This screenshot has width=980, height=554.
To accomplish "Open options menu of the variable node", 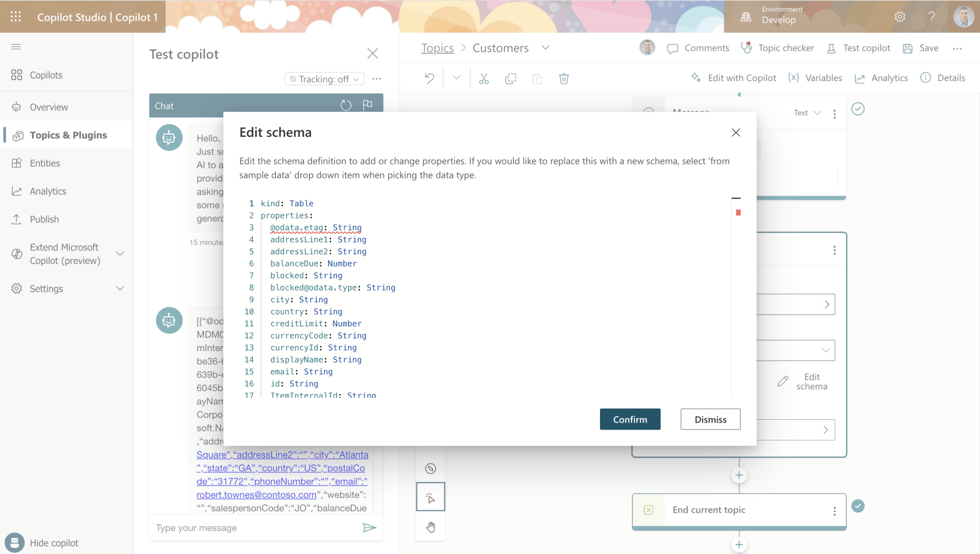I will [x=835, y=251].
